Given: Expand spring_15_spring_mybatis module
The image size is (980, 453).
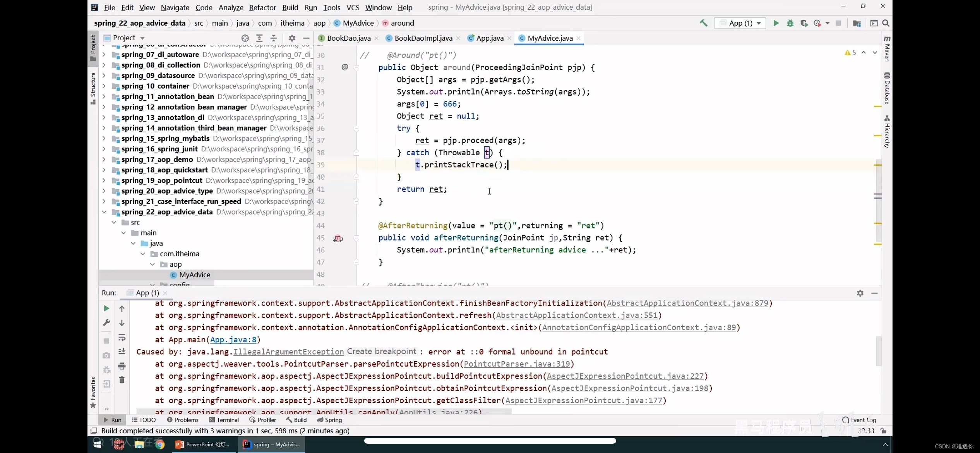Looking at the screenshot, I should [104, 138].
